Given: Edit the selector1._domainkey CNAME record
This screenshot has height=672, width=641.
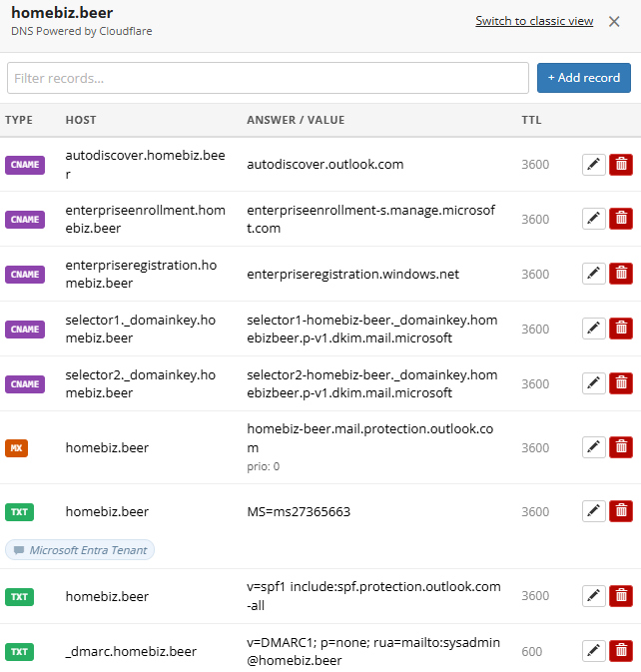Looking at the screenshot, I should (x=593, y=329).
